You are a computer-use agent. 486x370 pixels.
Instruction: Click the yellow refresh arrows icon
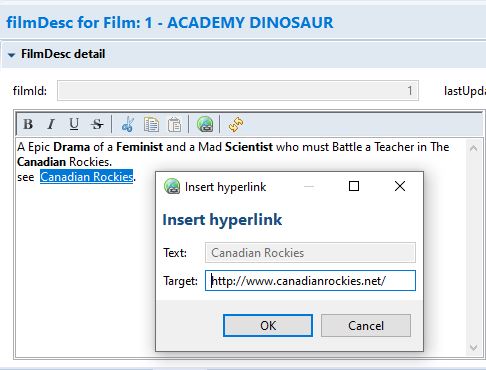[236, 124]
